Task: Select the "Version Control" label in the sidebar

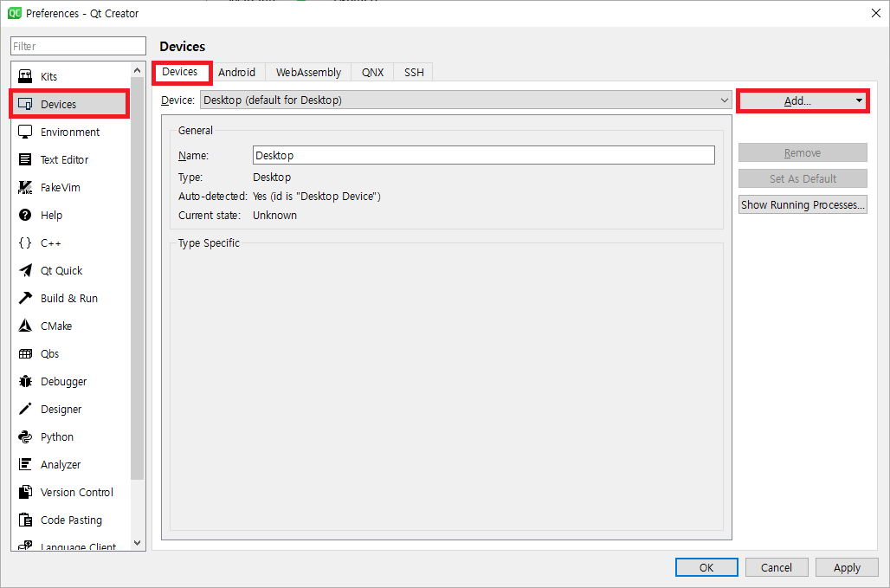Action: pyautogui.click(x=77, y=492)
